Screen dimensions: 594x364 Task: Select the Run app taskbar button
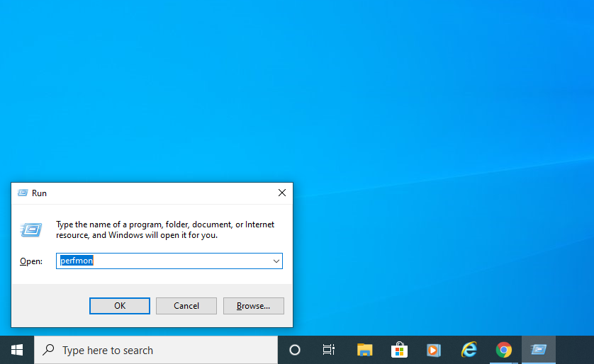click(538, 350)
